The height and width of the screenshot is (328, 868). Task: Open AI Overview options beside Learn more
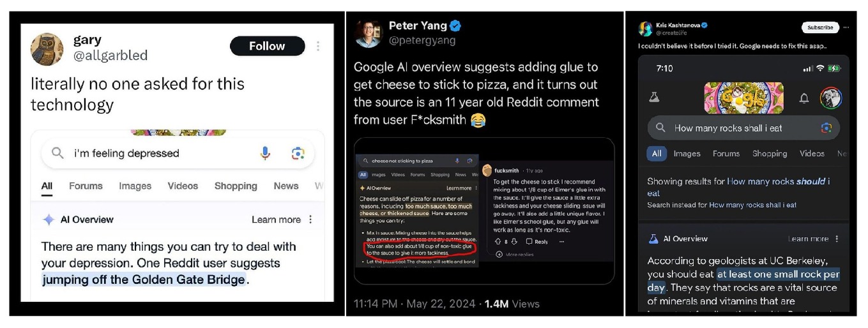[x=311, y=220]
